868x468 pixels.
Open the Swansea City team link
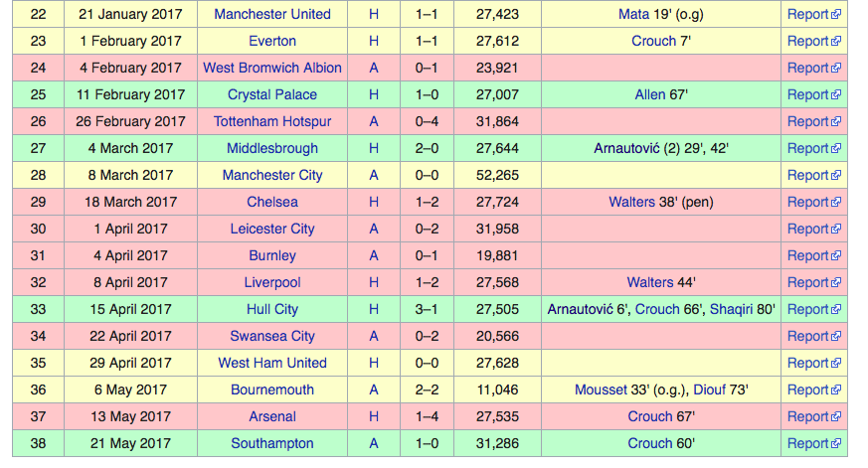click(272, 336)
